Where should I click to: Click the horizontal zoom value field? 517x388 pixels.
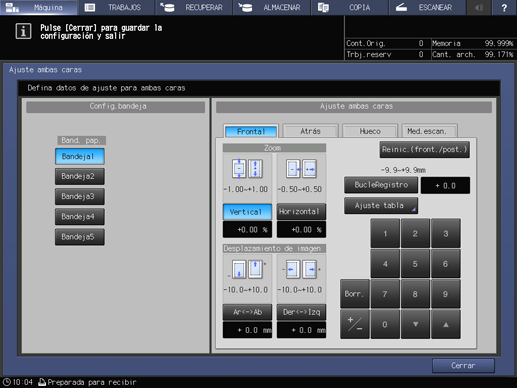click(301, 230)
